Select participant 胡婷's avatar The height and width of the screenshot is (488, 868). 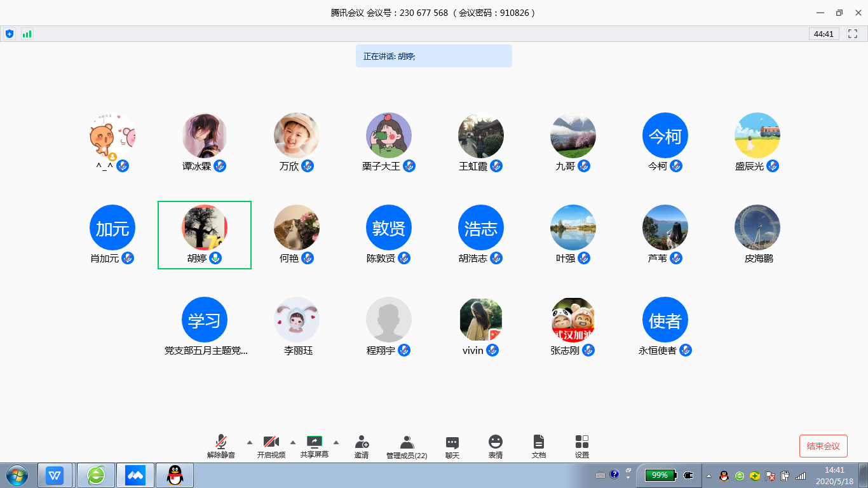[205, 227]
